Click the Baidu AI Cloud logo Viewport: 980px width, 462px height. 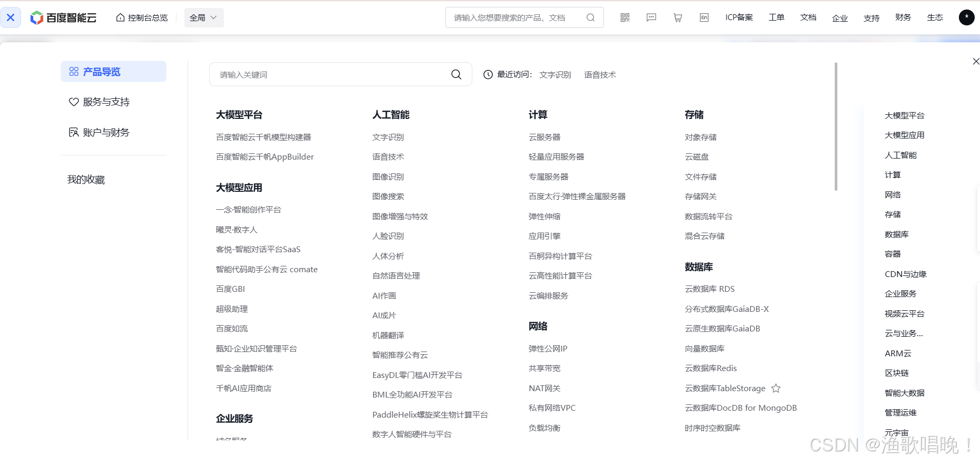(63, 17)
